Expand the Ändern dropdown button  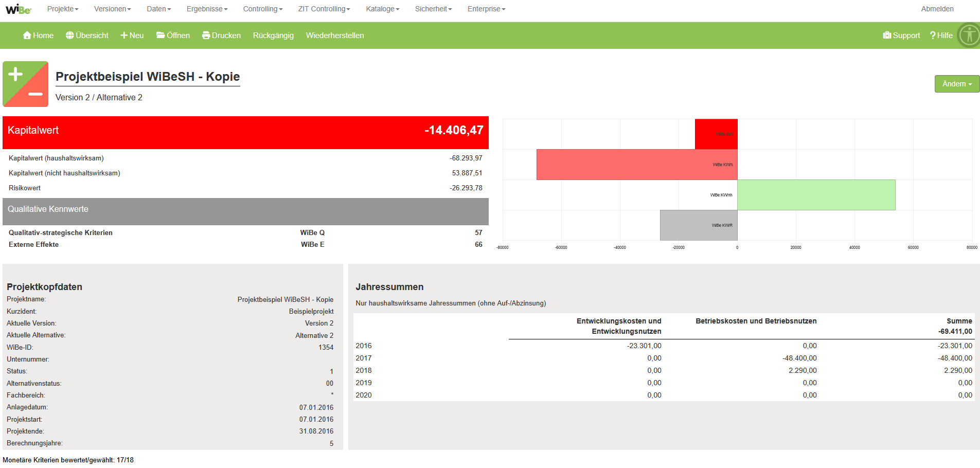pos(956,84)
